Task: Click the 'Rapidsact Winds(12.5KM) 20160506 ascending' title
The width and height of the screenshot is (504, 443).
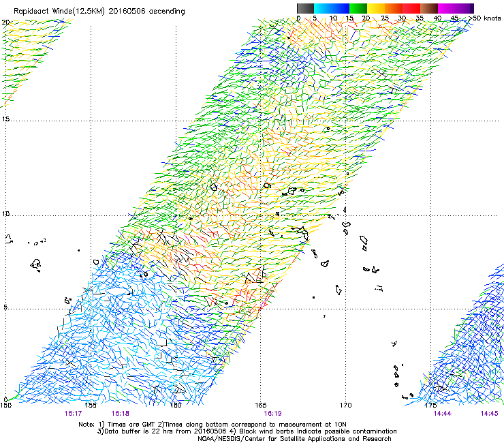Action: point(99,12)
